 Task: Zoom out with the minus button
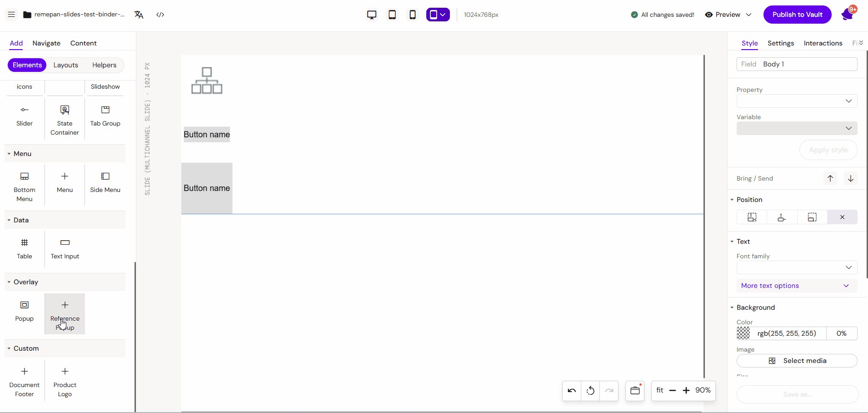[673, 391]
